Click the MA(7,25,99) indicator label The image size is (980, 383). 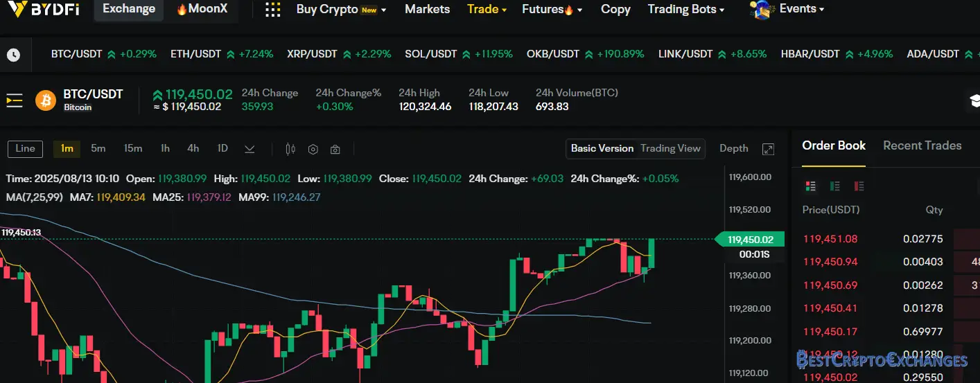35,197
